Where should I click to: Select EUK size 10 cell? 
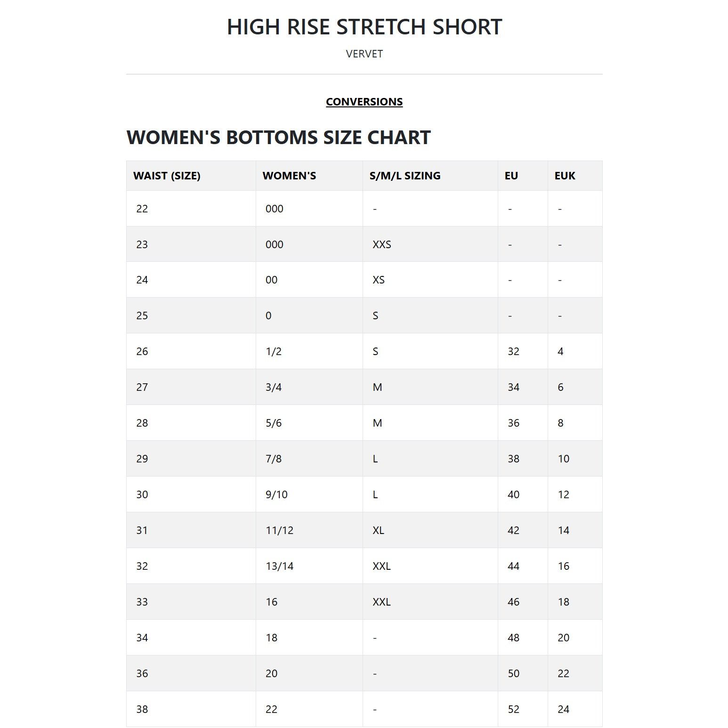point(575,459)
